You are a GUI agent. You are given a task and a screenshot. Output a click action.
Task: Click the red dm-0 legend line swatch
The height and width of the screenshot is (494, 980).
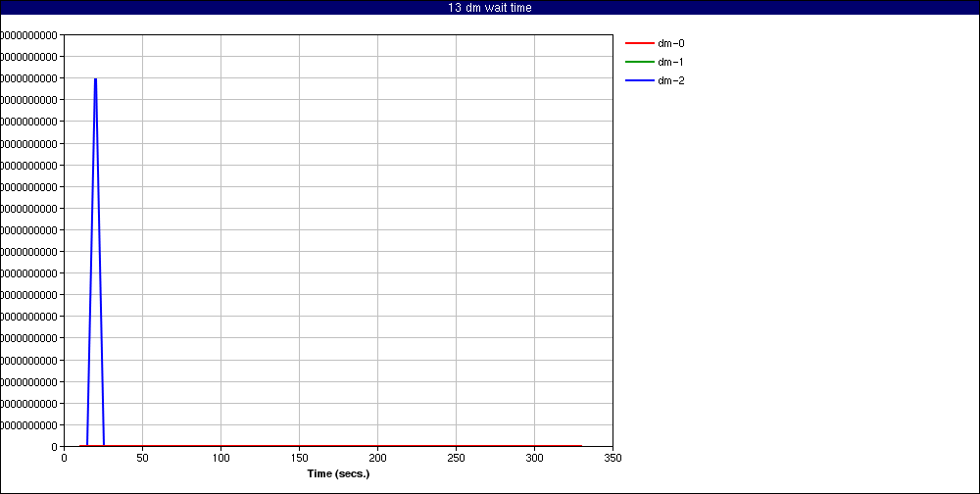[639, 43]
